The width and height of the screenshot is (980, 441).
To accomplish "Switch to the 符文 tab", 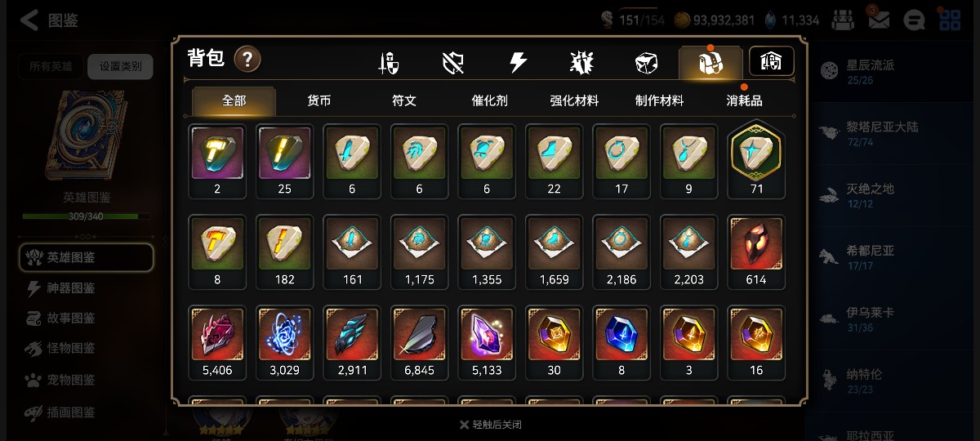I will coord(404,100).
